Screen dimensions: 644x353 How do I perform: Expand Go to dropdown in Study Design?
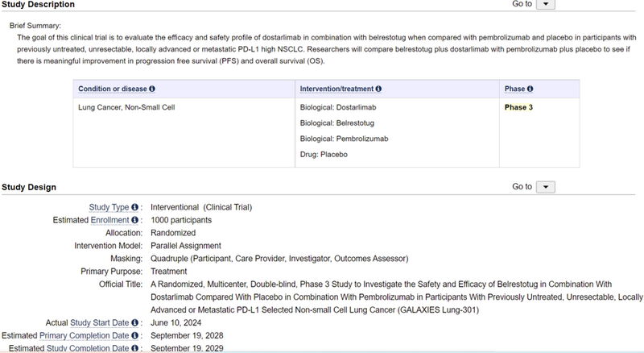(546, 187)
